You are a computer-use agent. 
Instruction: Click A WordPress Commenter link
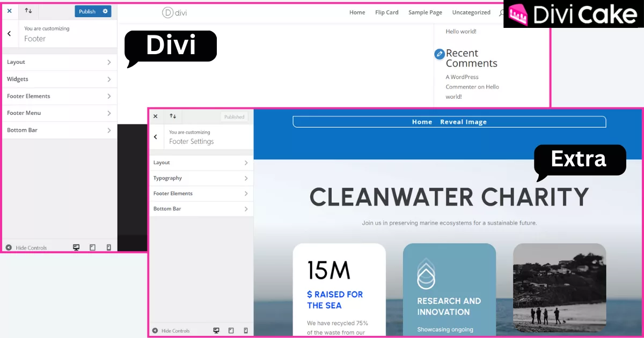coord(461,82)
